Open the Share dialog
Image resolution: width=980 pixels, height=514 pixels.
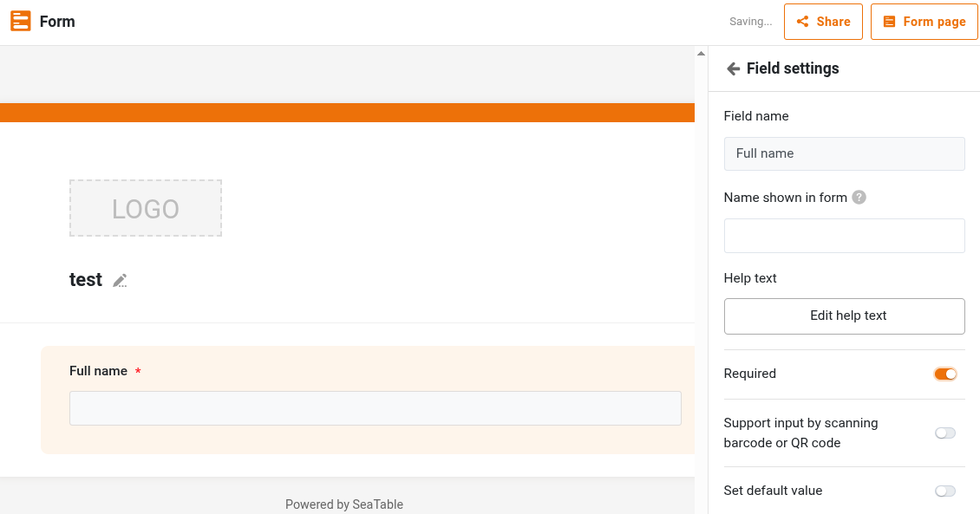pyautogui.click(x=823, y=22)
